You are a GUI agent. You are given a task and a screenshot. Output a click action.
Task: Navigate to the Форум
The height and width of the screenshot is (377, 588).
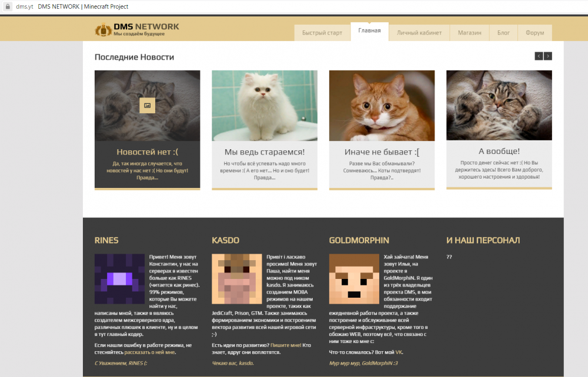[x=534, y=32]
